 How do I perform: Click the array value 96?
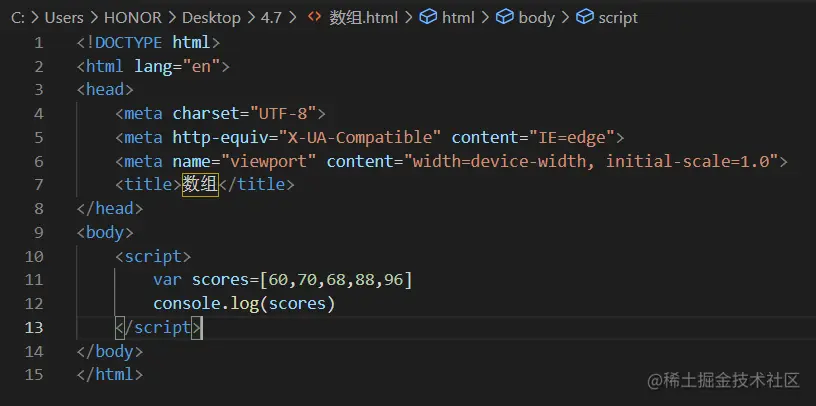click(394, 280)
